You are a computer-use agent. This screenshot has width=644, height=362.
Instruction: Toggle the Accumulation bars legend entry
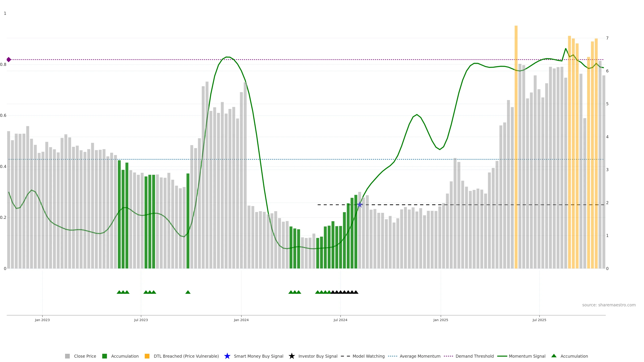(124, 356)
